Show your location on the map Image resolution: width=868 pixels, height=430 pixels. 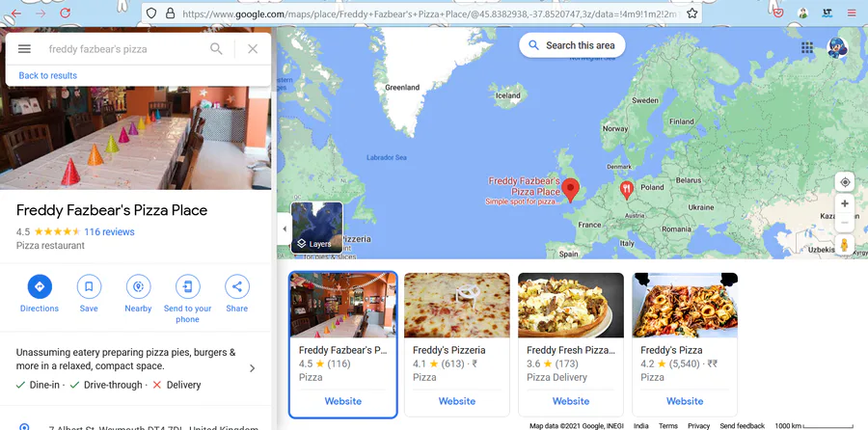click(845, 182)
